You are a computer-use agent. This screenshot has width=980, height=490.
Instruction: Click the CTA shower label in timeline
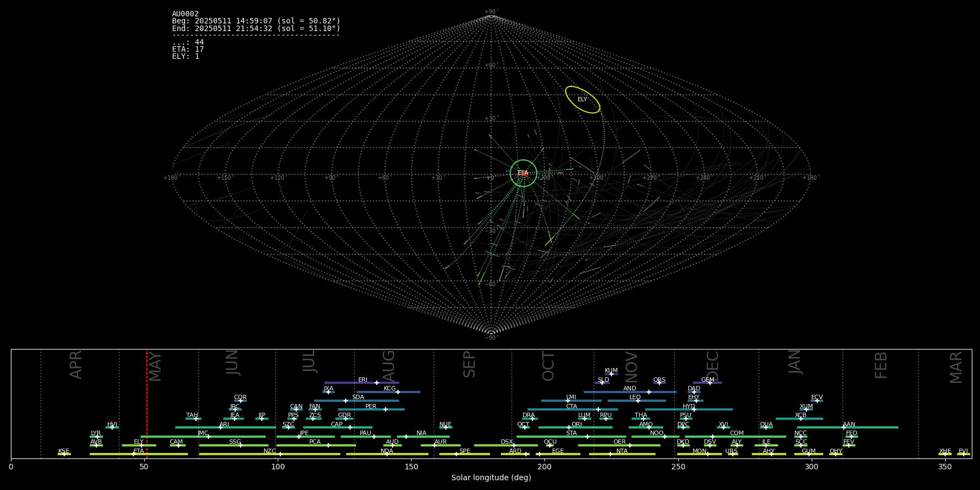click(572, 407)
